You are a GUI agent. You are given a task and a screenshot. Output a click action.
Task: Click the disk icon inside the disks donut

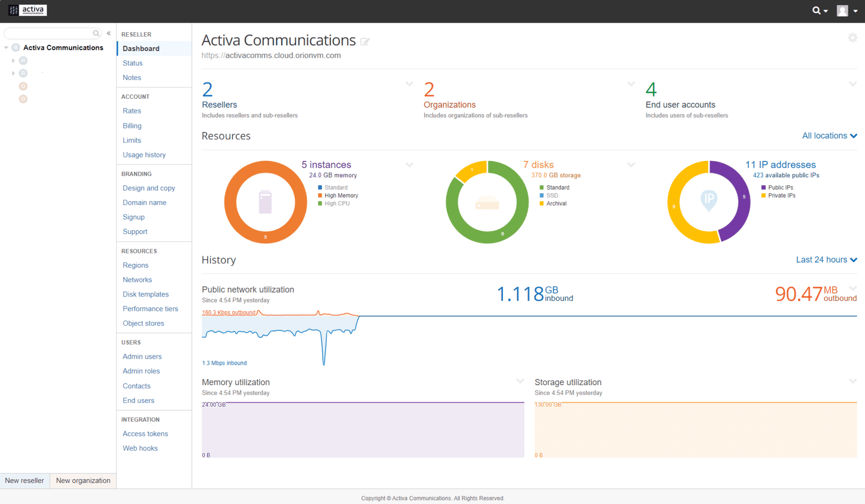click(487, 203)
